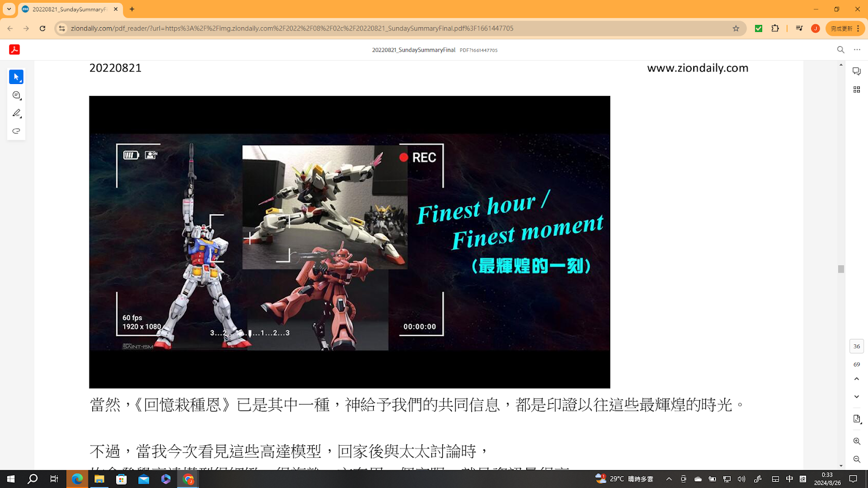The height and width of the screenshot is (488, 868).
Task: Click the address bar URL
Action: pos(292,28)
